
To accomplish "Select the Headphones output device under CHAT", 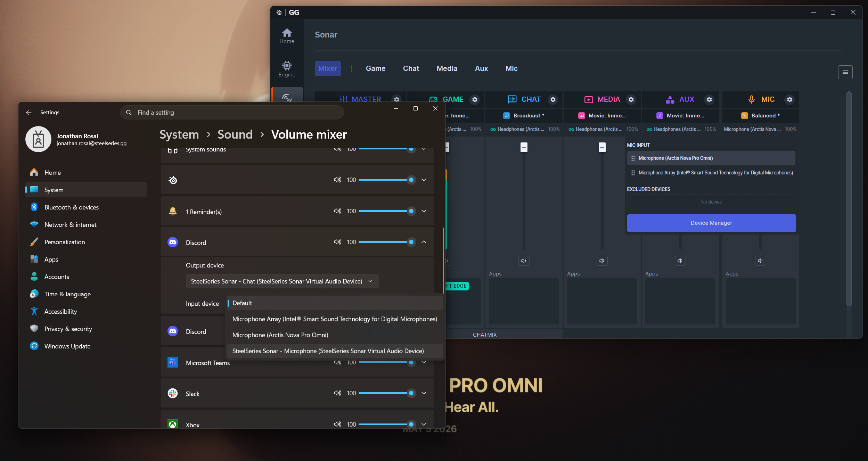I will (524, 129).
